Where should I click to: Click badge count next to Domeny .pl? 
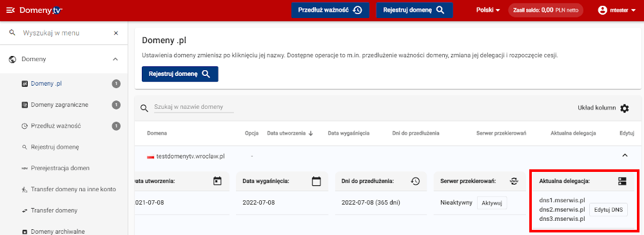click(x=116, y=84)
